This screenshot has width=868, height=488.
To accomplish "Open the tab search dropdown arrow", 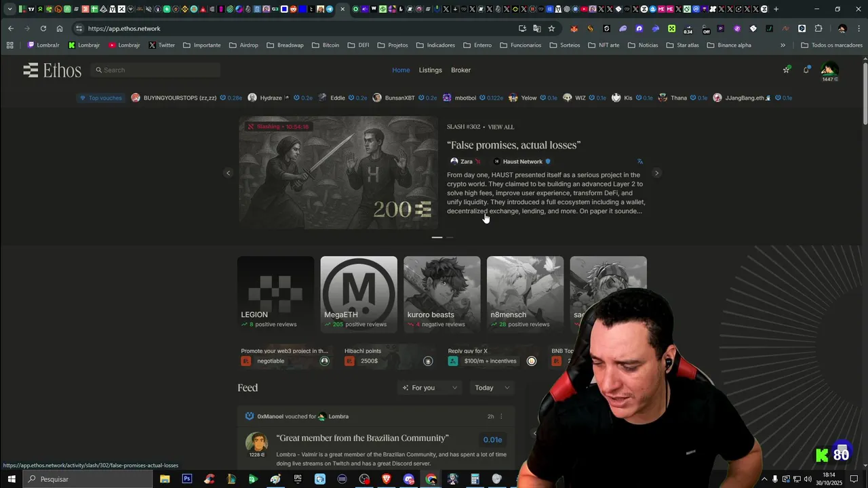I will coord(9,9).
